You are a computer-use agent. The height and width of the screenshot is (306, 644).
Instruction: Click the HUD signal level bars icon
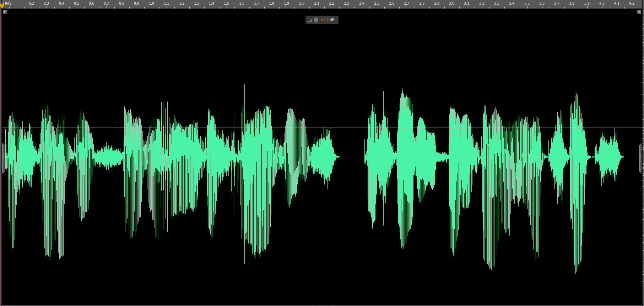pos(310,20)
